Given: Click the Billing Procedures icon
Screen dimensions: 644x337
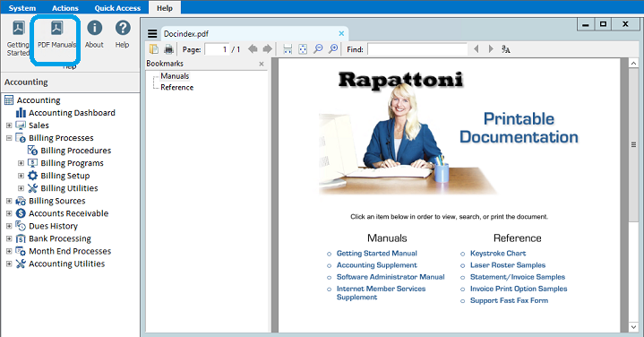Looking at the screenshot, I should coord(32,151).
